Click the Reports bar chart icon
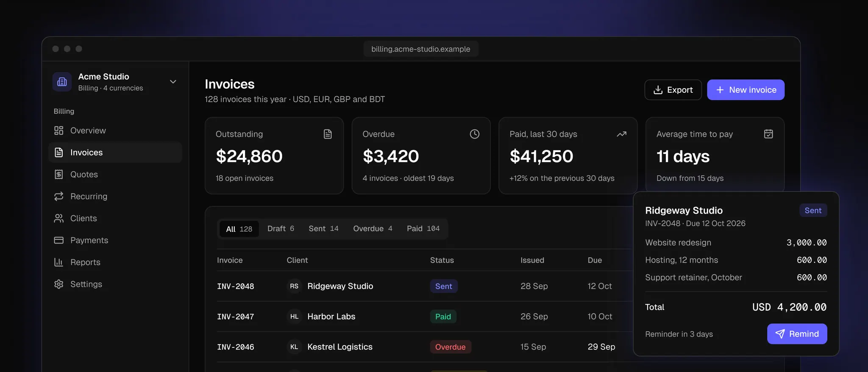This screenshot has height=372, width=868. 58,262
